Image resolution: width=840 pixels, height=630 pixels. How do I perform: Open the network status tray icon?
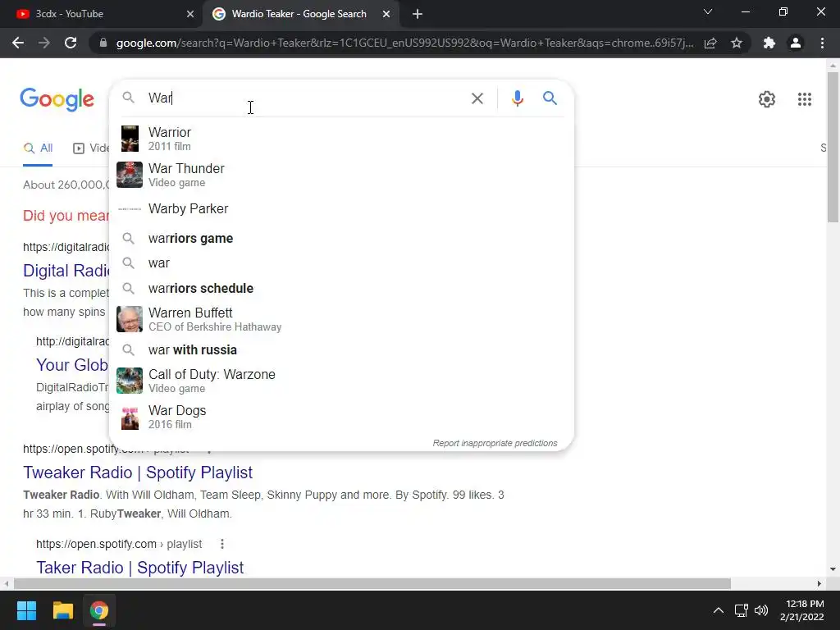pyautogui.click(x=742, y=610)
